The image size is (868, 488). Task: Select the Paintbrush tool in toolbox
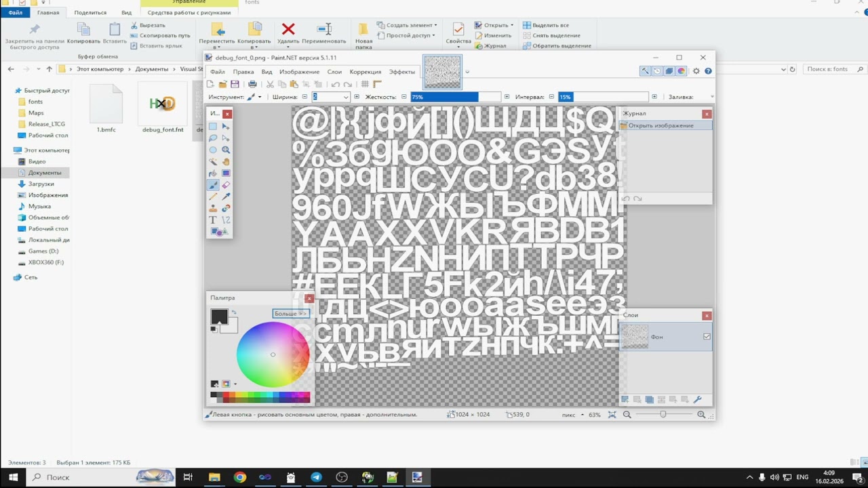tap(213, 184)
